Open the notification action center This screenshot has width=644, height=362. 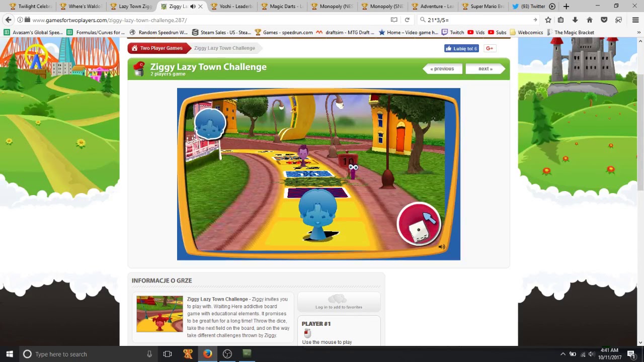[x=631, y=354]
